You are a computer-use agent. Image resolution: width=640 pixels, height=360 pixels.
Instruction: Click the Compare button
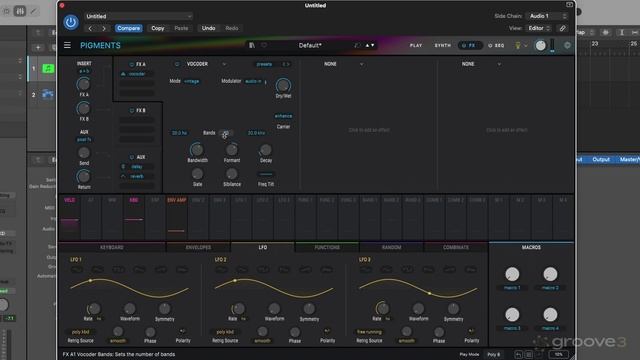tap(129, 28)
